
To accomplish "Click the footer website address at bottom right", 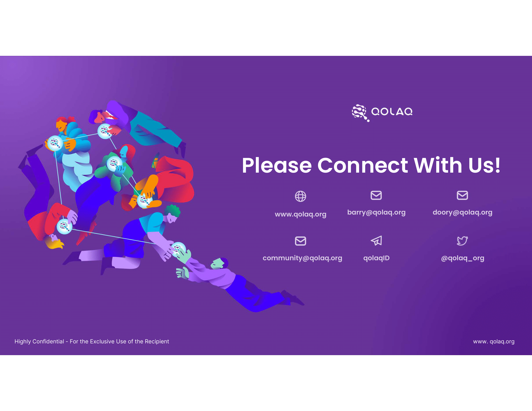I will [x=494, y=341].
